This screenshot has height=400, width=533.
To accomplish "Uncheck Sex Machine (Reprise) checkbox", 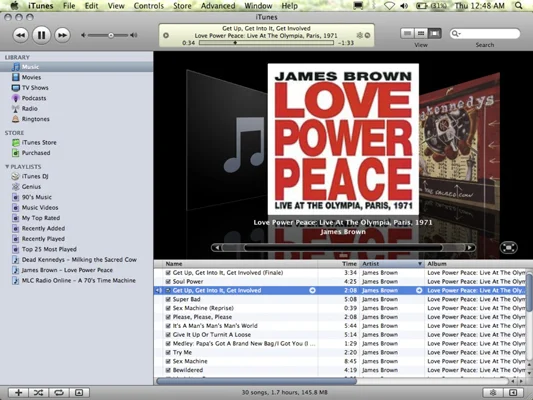I will pyautogui.click(x=168, y=308).
